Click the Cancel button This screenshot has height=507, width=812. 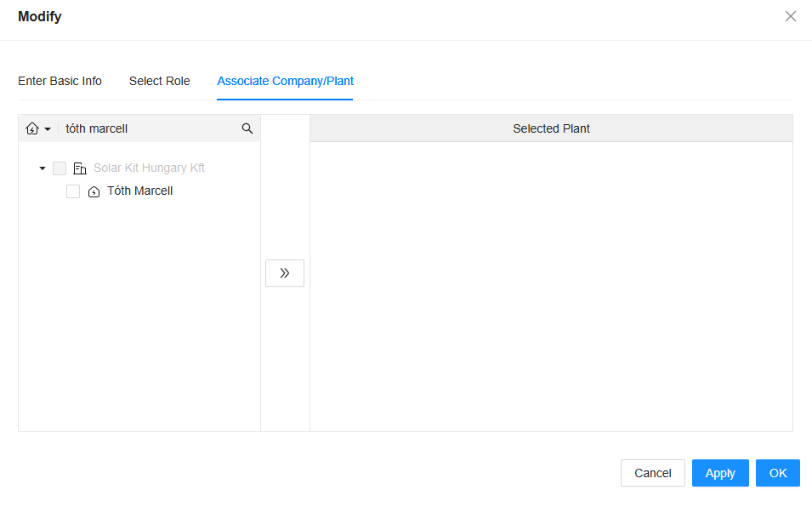(x=652, y=473)
